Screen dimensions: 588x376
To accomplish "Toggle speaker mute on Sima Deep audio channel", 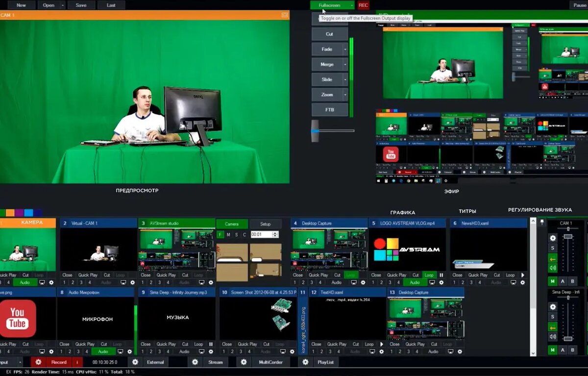I will [x=553, y=336].
